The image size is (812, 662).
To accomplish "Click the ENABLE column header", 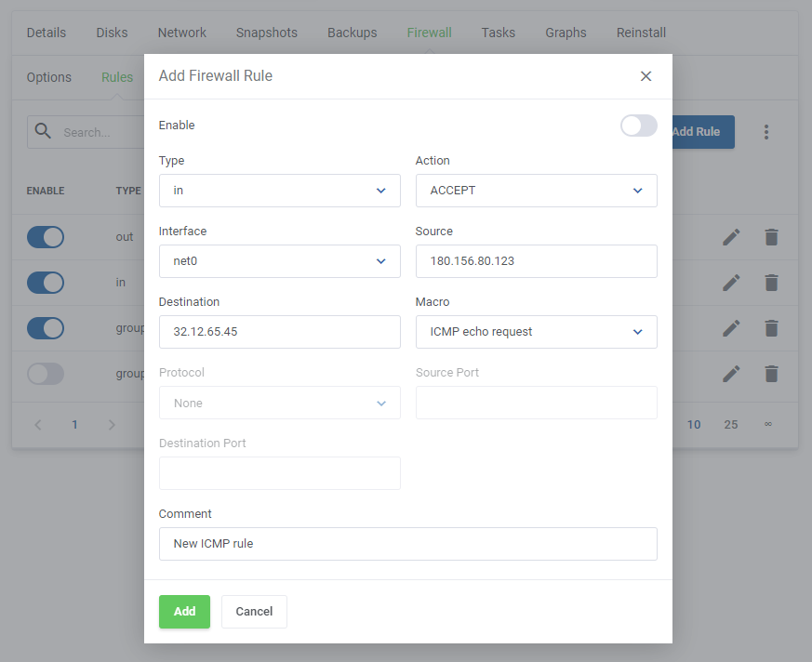I will (46, 191).
